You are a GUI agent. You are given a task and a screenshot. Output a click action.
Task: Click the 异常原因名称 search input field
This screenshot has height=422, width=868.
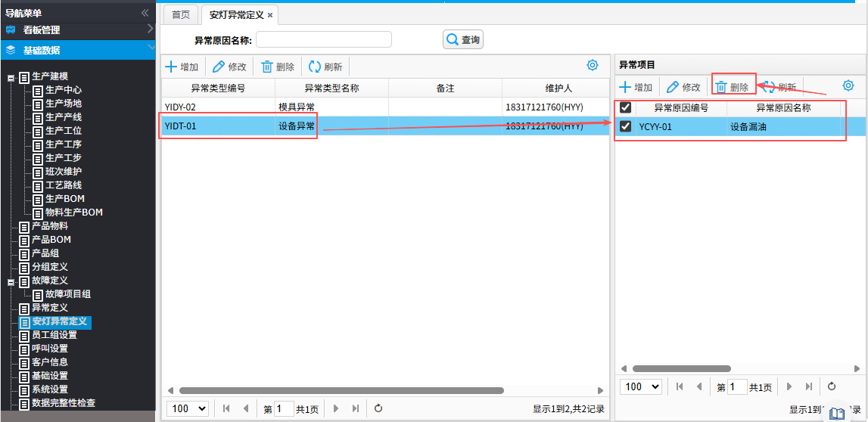pyautogui.click(x=324, y=39)
